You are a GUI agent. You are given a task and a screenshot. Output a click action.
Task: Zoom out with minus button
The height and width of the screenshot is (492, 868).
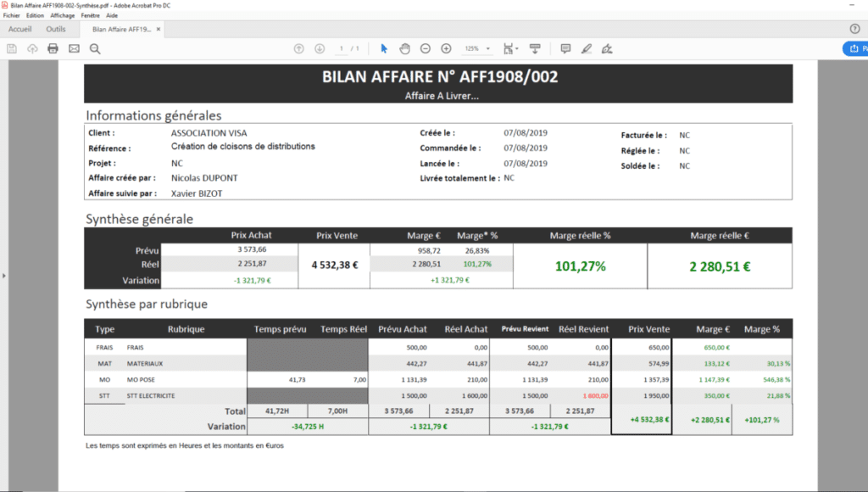coord(426,48)
